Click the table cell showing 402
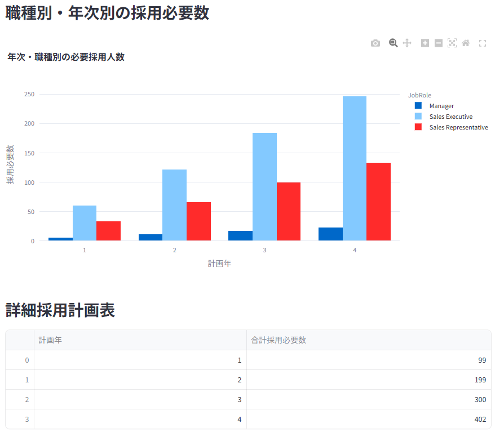Viewport: 504px width, 437px height. tap(369, 419)
